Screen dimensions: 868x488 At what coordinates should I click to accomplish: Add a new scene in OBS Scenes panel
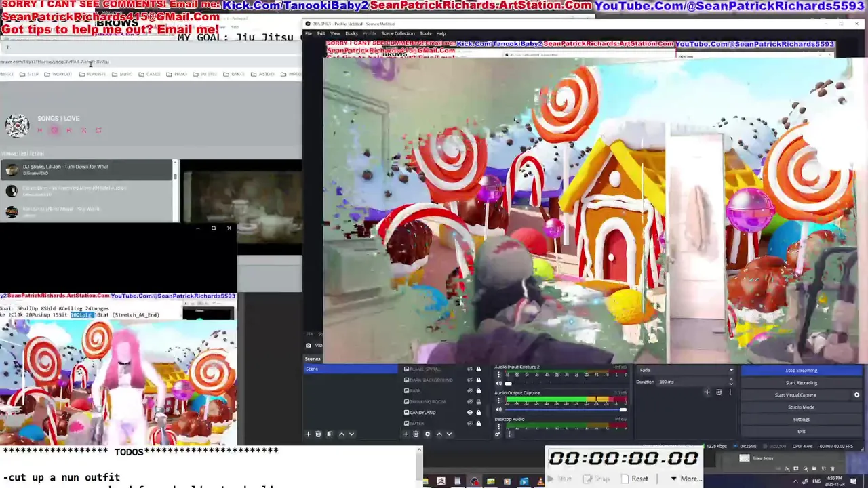tap(308, 434)
